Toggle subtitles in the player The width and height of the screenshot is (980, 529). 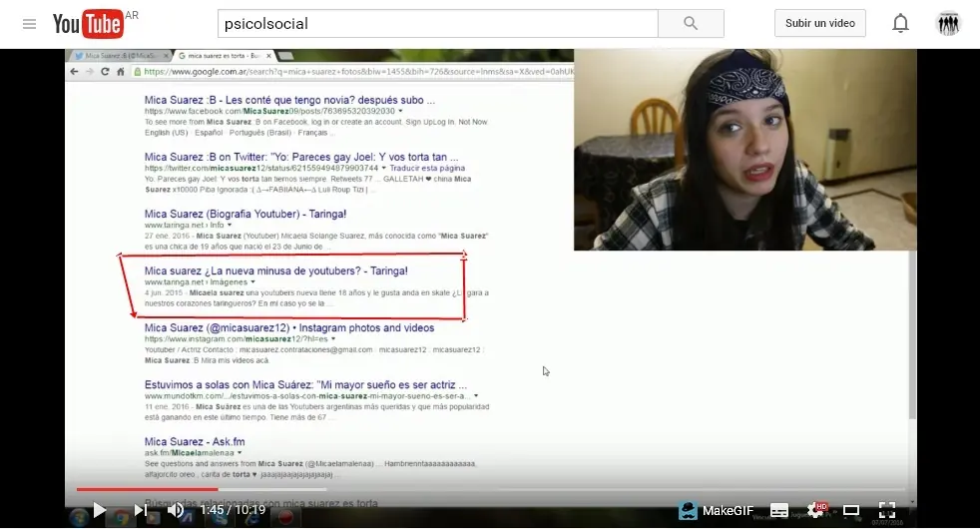[x=778, y=511]
